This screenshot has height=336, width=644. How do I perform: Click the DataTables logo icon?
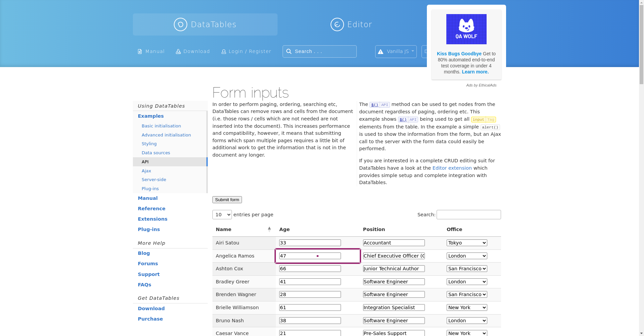(180, 24)
